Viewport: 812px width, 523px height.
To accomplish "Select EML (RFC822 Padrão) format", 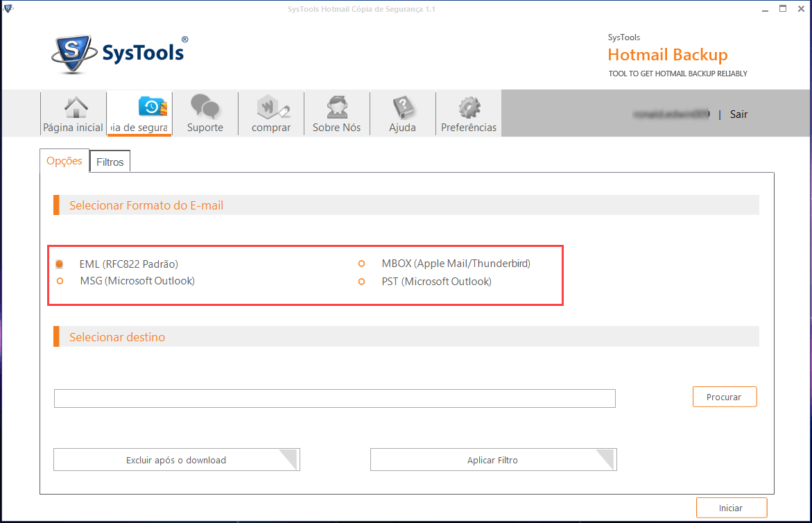I will point(60,264).
